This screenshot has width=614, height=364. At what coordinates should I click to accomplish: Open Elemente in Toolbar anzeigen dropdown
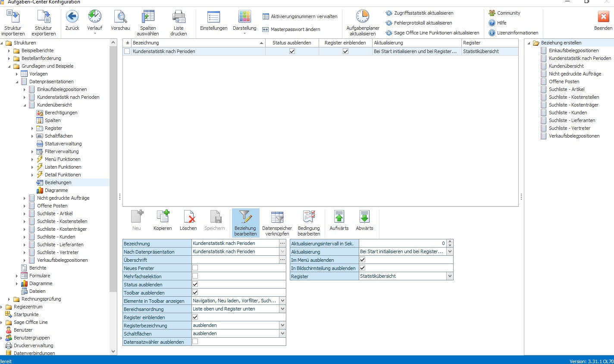(x=282, y=301)
